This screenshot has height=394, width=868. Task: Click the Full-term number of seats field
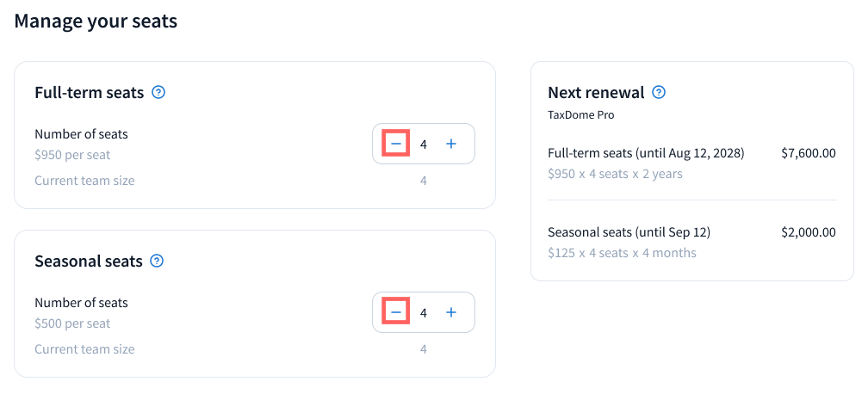click(x=424, y=145)
